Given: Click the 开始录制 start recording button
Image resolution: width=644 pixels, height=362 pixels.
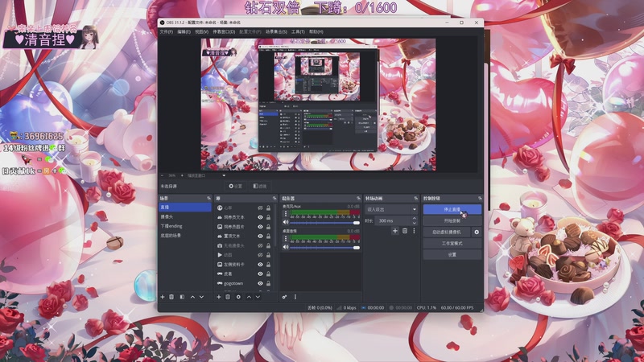Looking at the screenshot, I should coord(452,220).
